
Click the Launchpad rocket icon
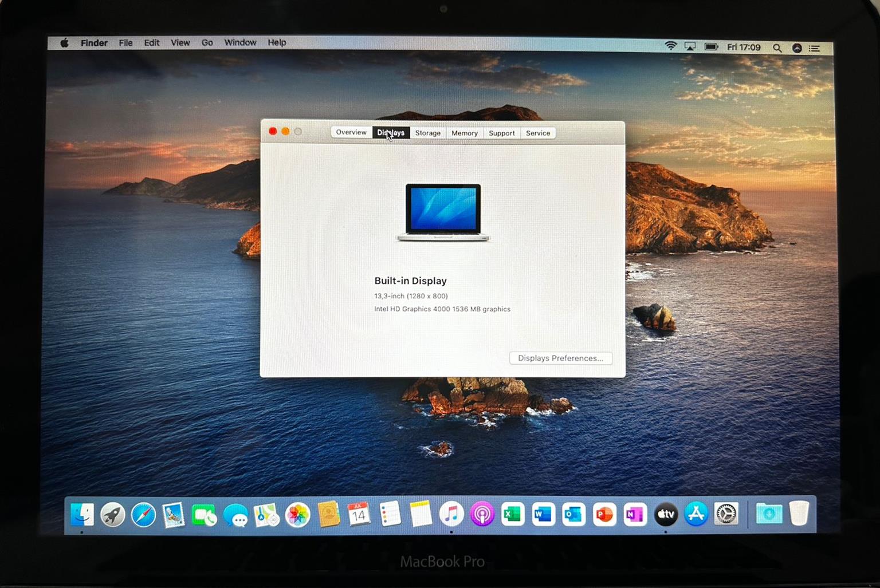pyautogui.click(x=113, y=515)
